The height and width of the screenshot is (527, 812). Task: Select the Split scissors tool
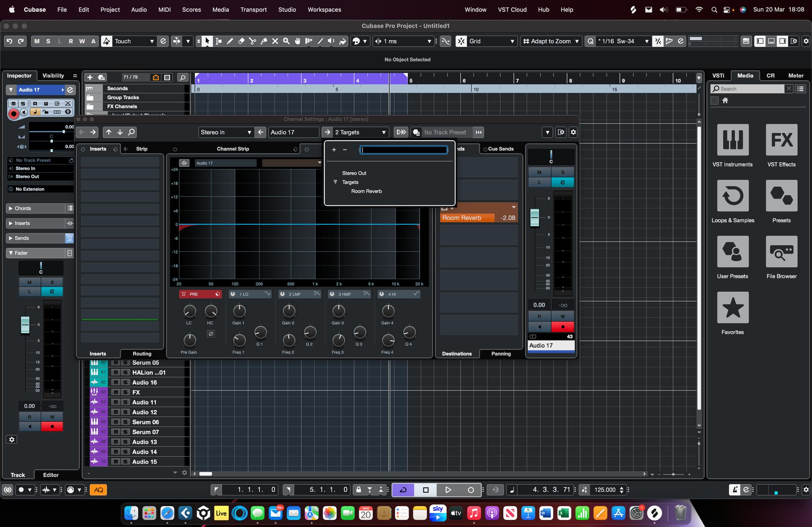click(252, 41)
